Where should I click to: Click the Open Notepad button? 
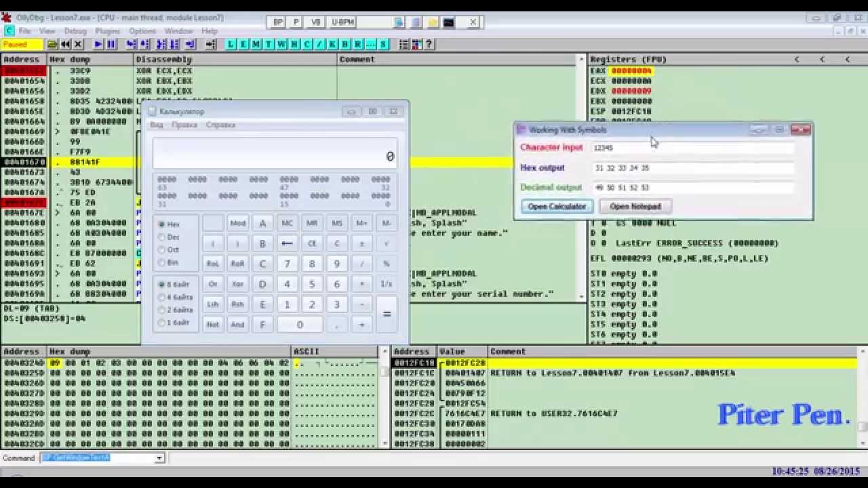pyautogui.click(x=635, y=206)
